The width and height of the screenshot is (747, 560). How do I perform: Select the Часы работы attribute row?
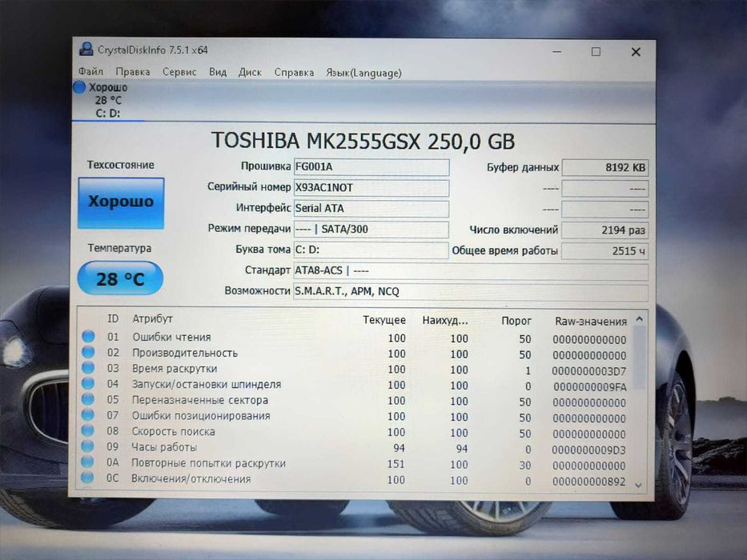click(355, 448)
